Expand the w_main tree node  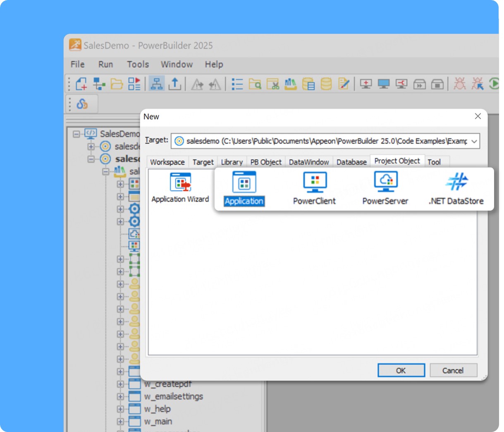120,422
